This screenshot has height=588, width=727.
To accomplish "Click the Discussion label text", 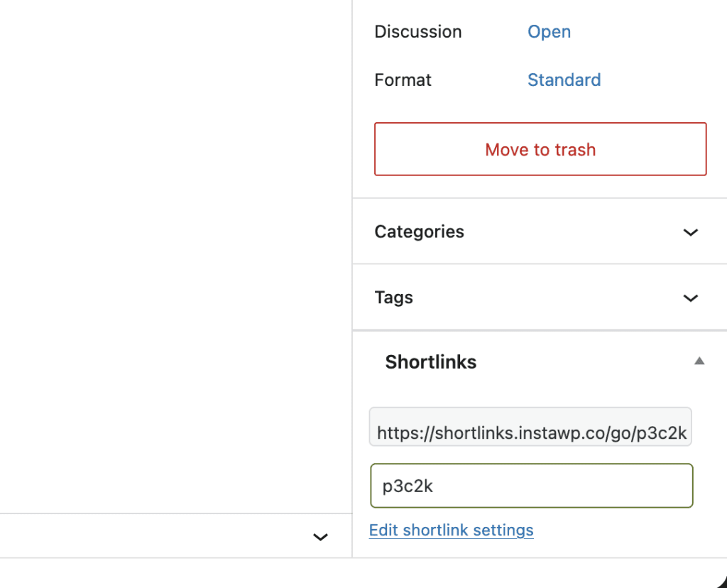I will coord(417,31).
